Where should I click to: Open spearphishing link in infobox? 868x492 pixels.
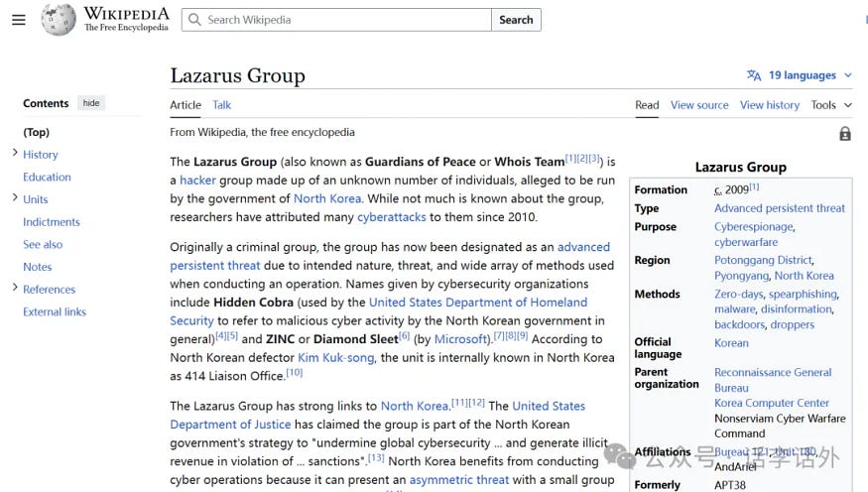803,294
